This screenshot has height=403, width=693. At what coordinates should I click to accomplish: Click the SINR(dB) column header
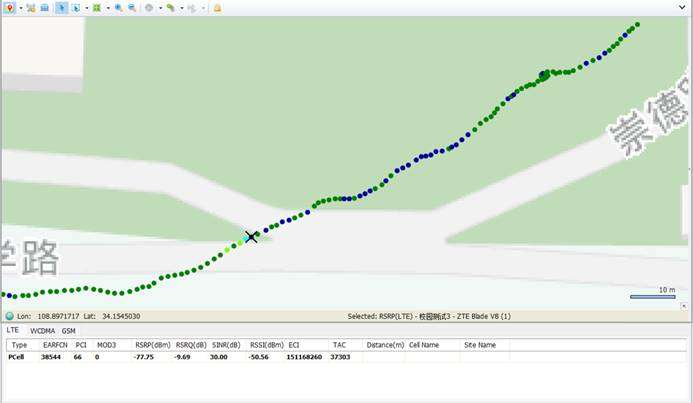tap(226, 345)
